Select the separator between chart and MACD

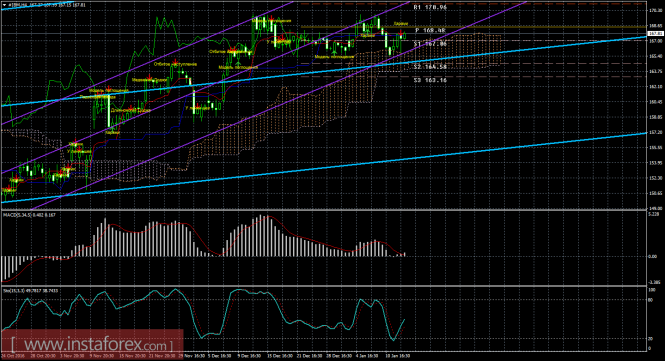click(324, 210)
